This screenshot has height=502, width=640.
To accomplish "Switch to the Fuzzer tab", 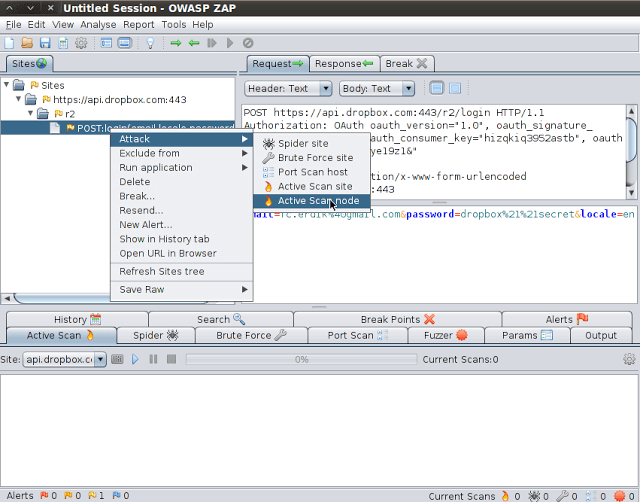I will (x=445, y=335).
